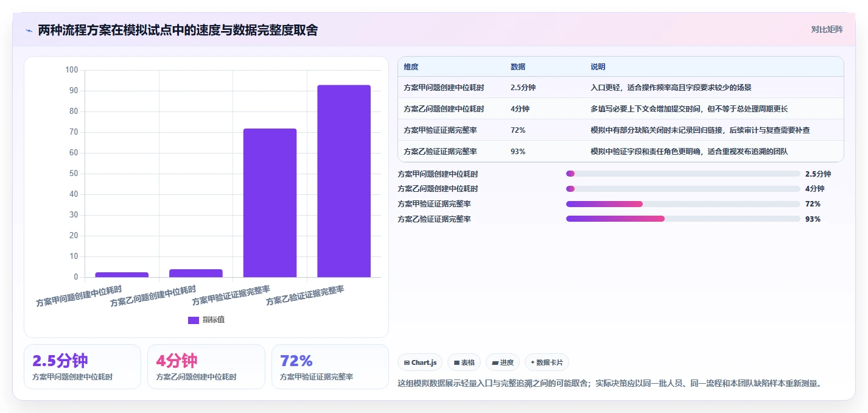
Task: Select the 方案甲问题创建中位耗时 chart bar
Action: coord(122,275)
